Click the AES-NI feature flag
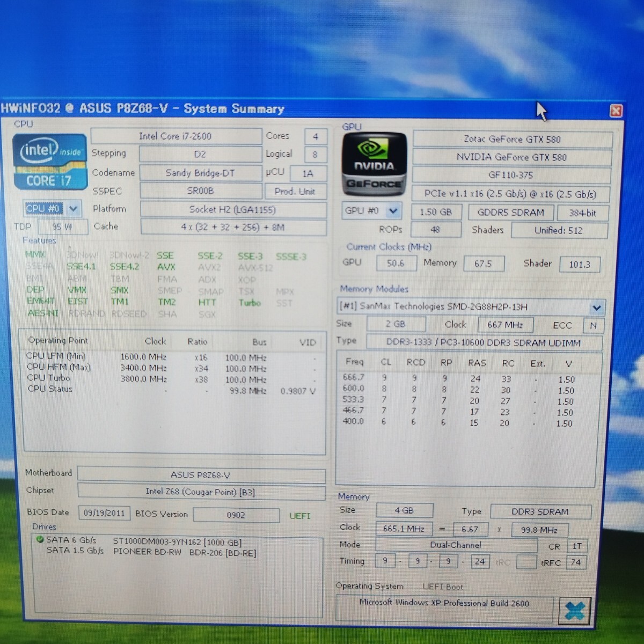Screen dimensions: 644x644 (x=42, y=313)
